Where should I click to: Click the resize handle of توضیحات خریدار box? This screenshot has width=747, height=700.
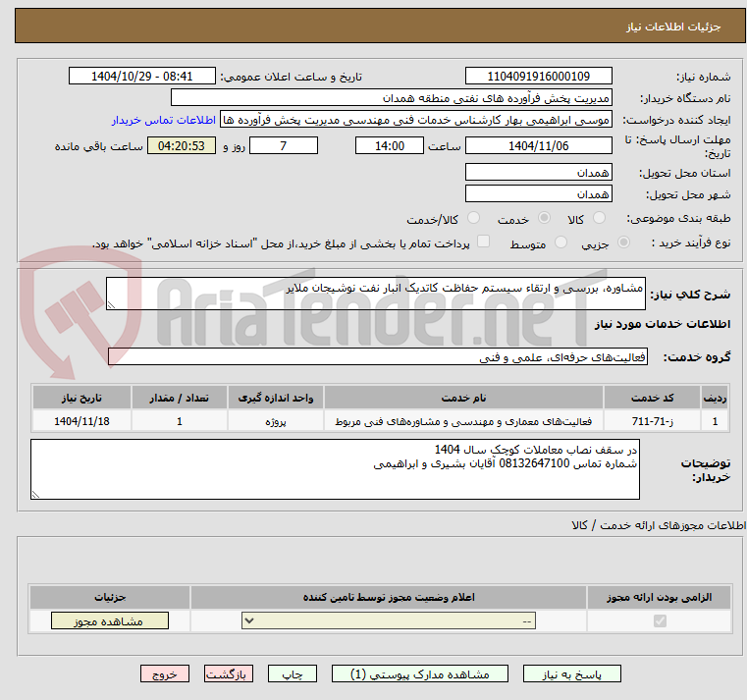pos(35,495)
